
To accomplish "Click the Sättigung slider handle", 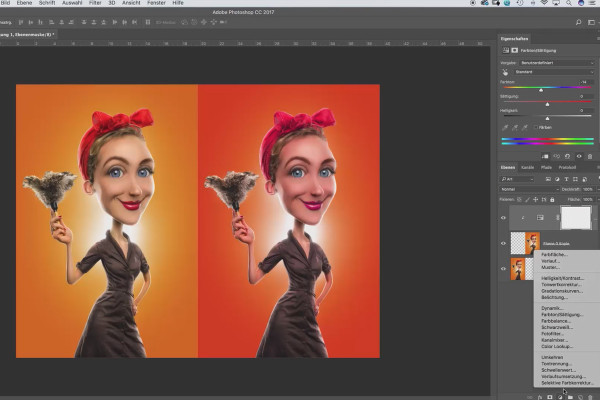I will (x=547, y=104).
